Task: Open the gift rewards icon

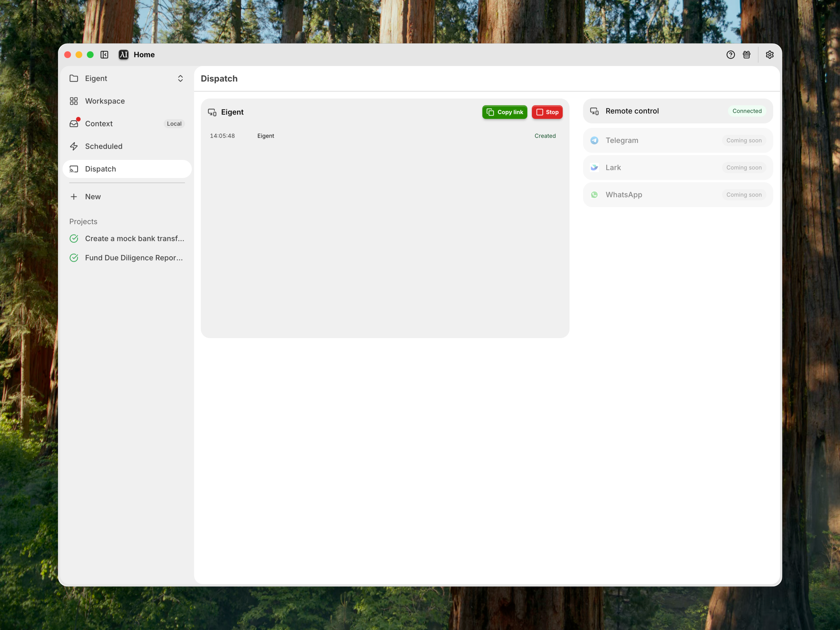Action: (x=747, y=55)
